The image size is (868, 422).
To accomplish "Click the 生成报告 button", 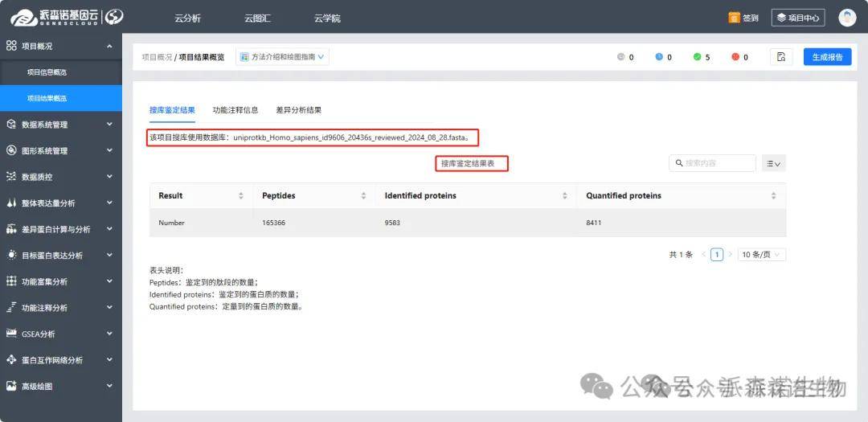I will coord(827,57).
